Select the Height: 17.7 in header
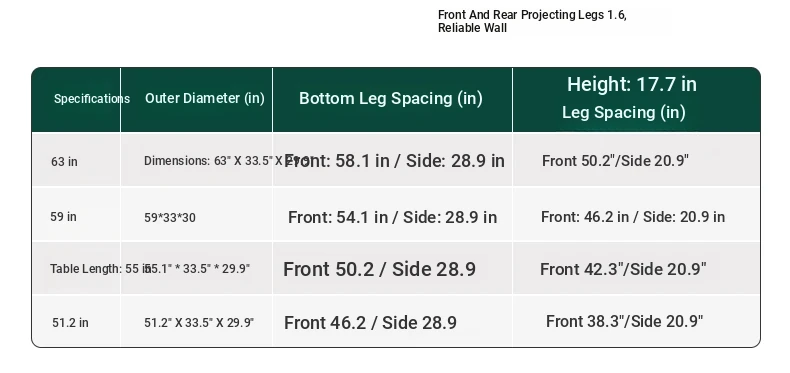 coord(632,84)
